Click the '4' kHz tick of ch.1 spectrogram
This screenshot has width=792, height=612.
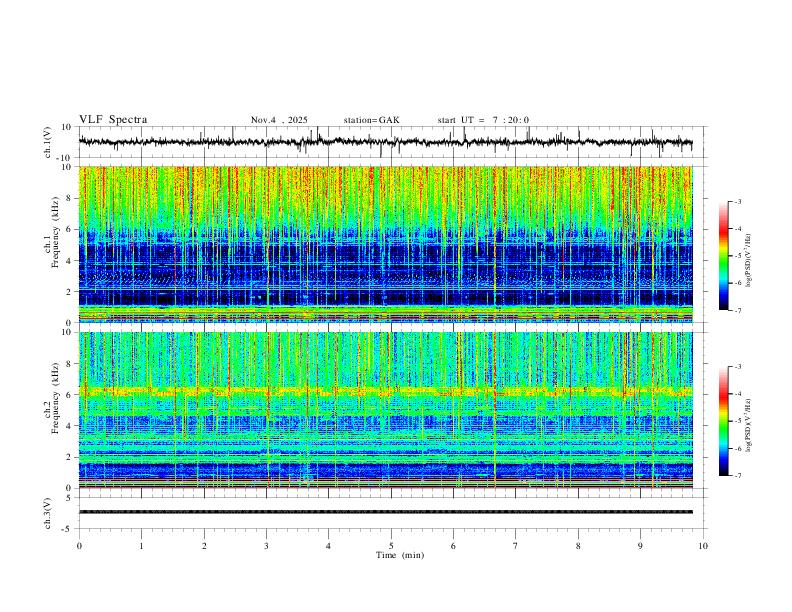click(69, 261)
